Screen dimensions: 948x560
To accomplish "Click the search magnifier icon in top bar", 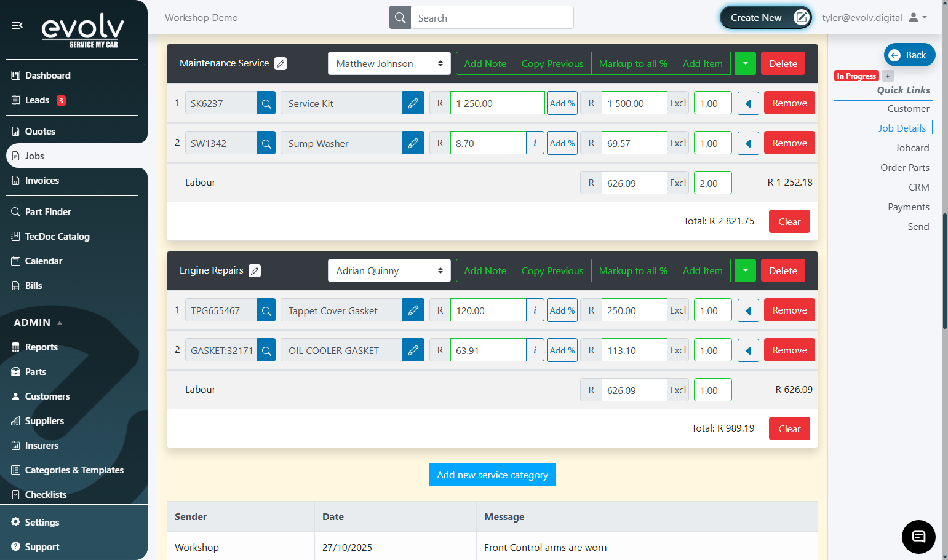I will 400,18.
